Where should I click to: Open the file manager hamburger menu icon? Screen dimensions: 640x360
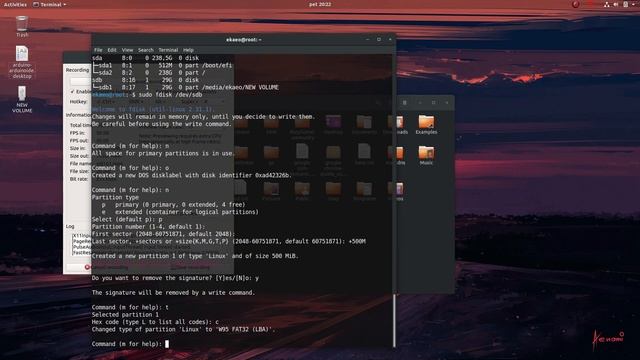404,102
